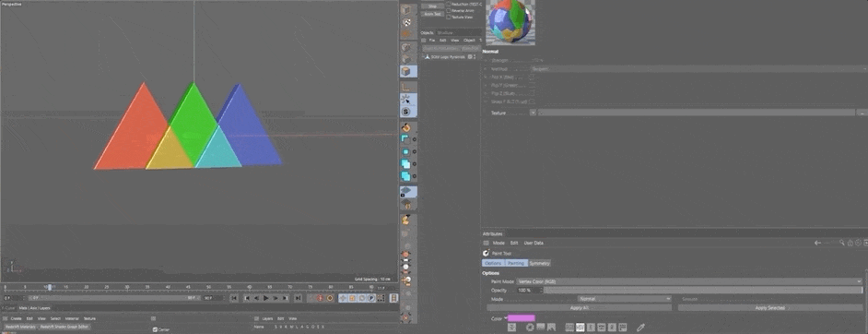Click the circular S snap icon
The width and height of the screenshot is (868, 334).
405,112
